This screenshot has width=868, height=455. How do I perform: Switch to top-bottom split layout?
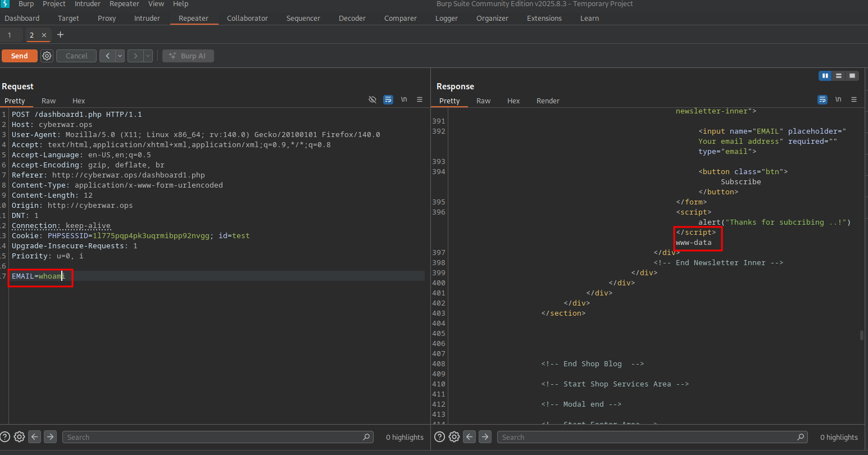pos(838,76)
